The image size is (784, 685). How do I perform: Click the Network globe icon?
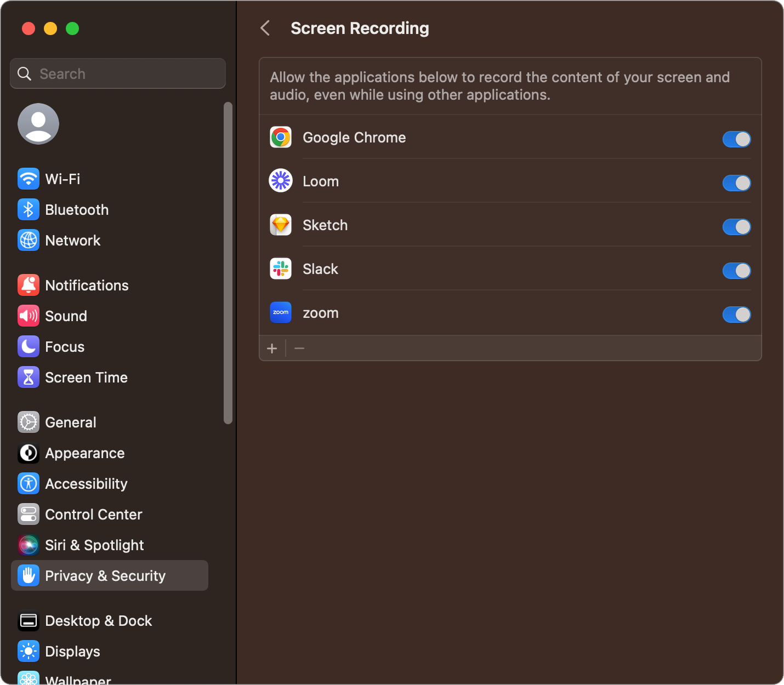click(x=29, y=240)
